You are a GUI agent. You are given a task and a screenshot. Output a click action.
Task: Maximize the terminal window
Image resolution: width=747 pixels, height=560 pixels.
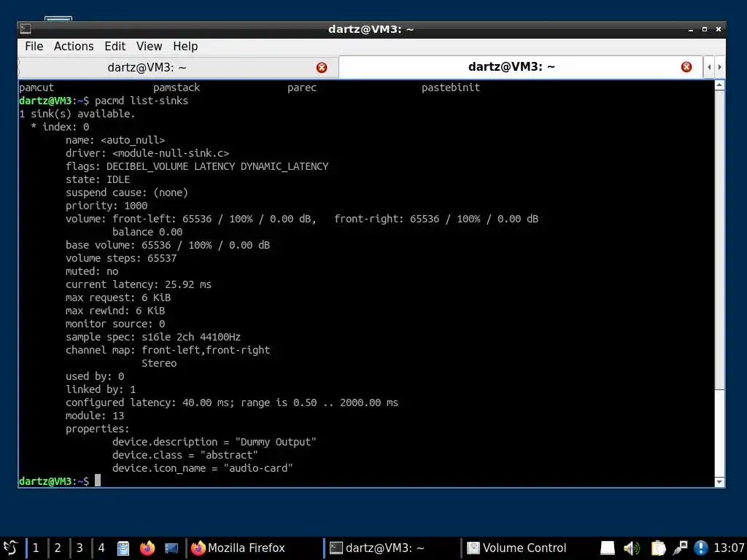tap(705, 29)
